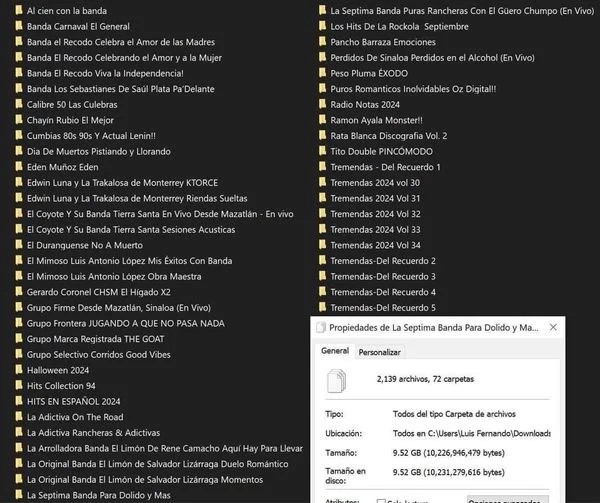
Task: Select Perdidos De Sinaloa Perdidos en el Alcohol
Action: [432, 58]
